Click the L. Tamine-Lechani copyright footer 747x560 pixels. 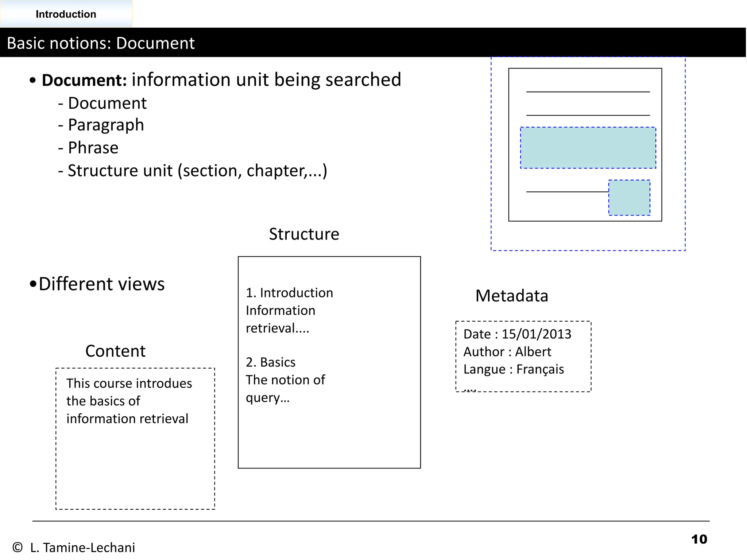pos(74,548)
